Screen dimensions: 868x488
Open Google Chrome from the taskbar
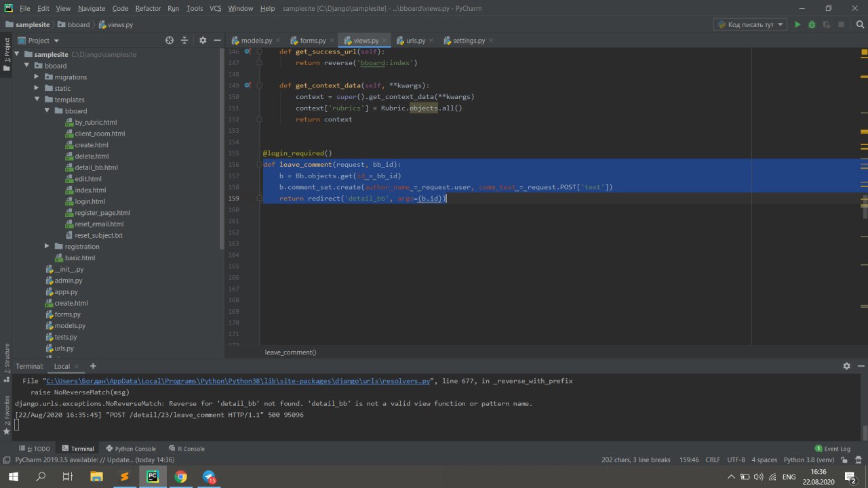[180, 476]
